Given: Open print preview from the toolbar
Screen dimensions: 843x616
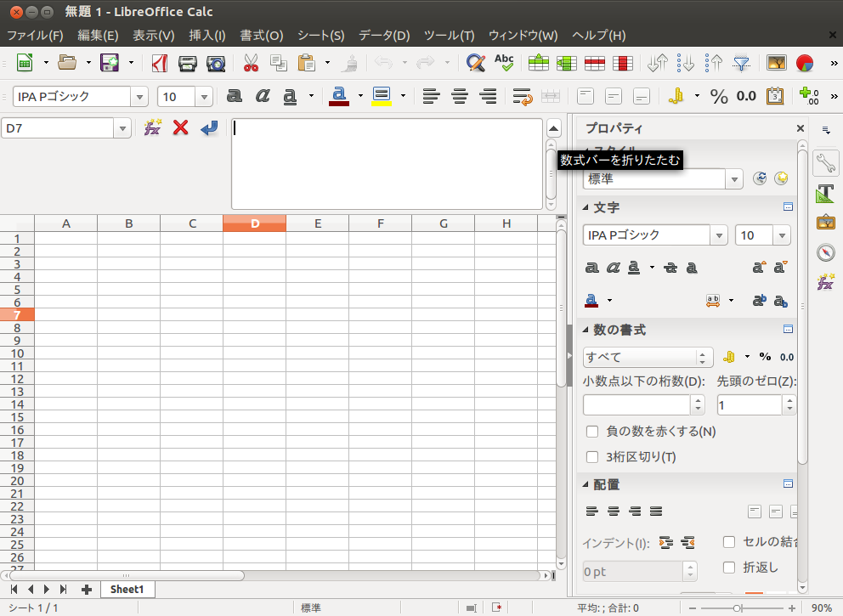Looking at the screenshot, I should [216, 64].
